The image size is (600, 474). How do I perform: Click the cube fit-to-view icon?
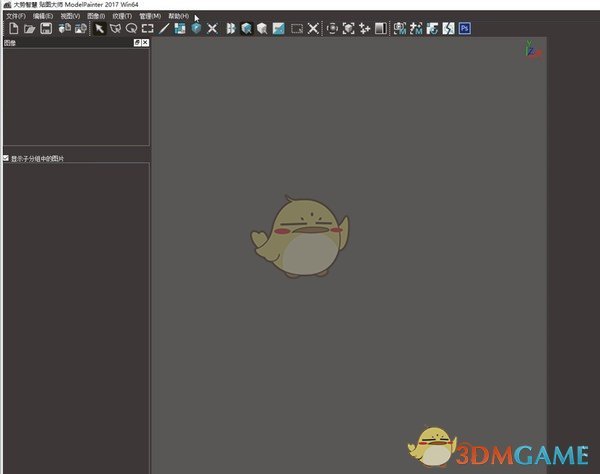[348, 29]
